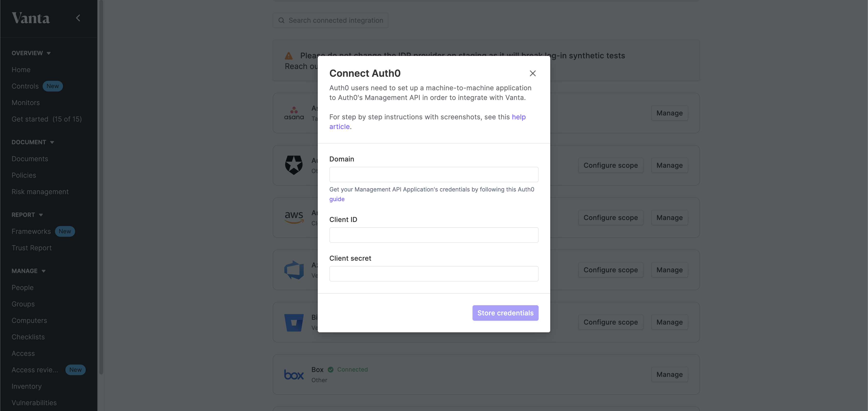Click Manage for Box
The height and width of the screenshot is (411, 868).
[669, 375]
